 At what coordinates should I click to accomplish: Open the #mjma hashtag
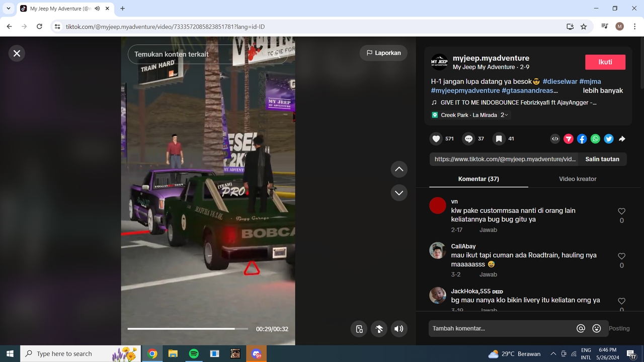[590, 81]
